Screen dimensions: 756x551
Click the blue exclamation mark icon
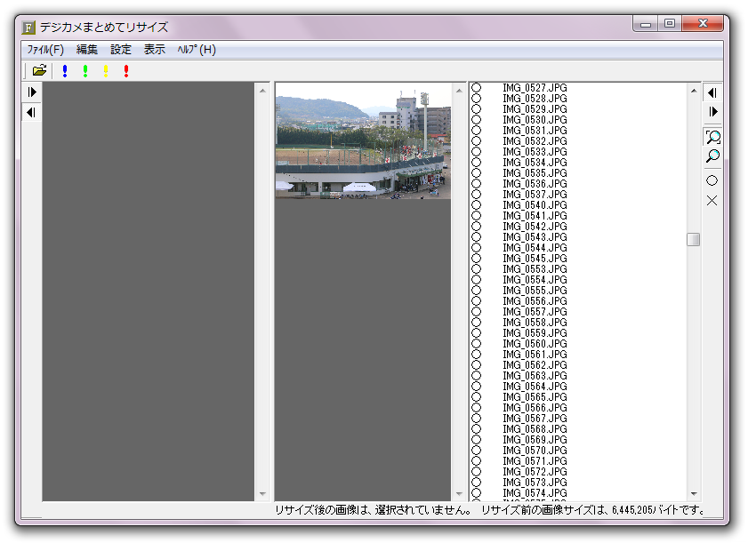pyautogui.click(x=65, y=71)
